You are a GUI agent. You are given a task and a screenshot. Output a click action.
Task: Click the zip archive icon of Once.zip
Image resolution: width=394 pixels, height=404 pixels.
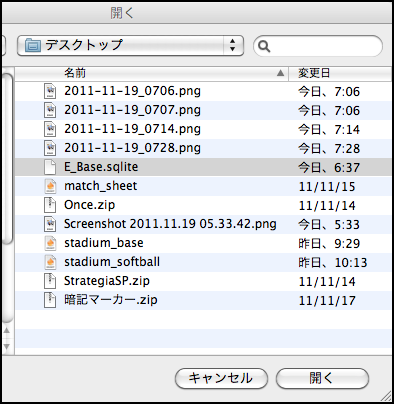pos(50,205)
